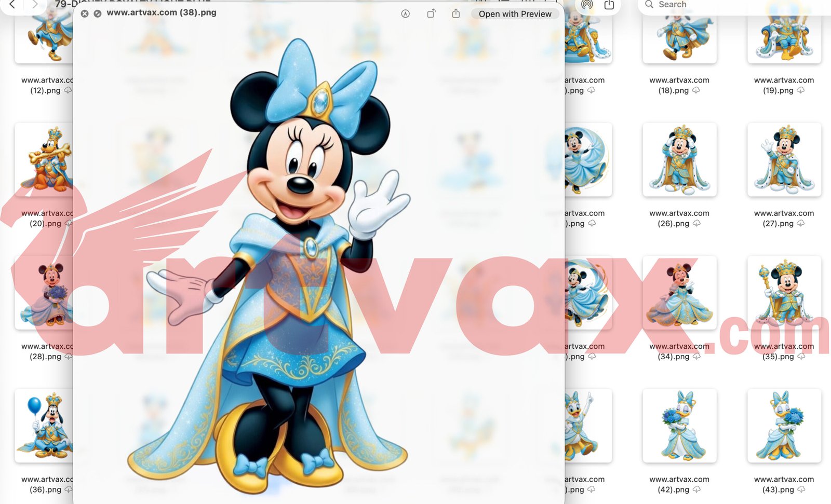The image size is (831, 504).
Task: Select the Mickey with scepter thumbnail
Action: (x=784, y=293)
